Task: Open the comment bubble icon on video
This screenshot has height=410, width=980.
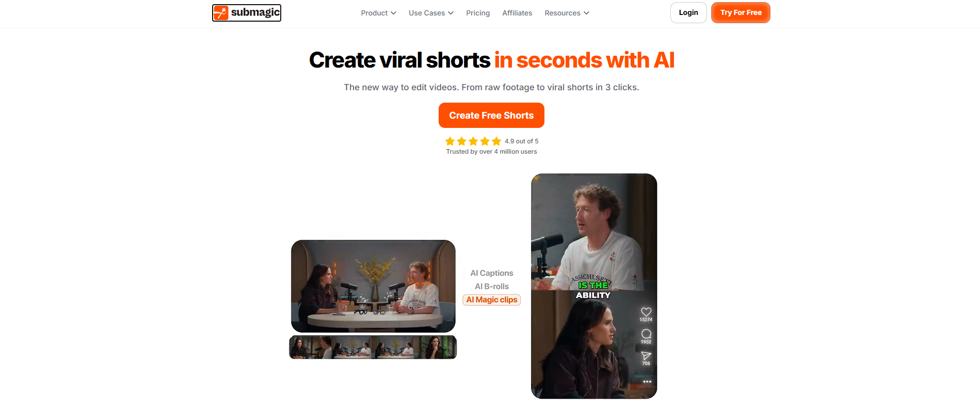Action: [646, 334]
